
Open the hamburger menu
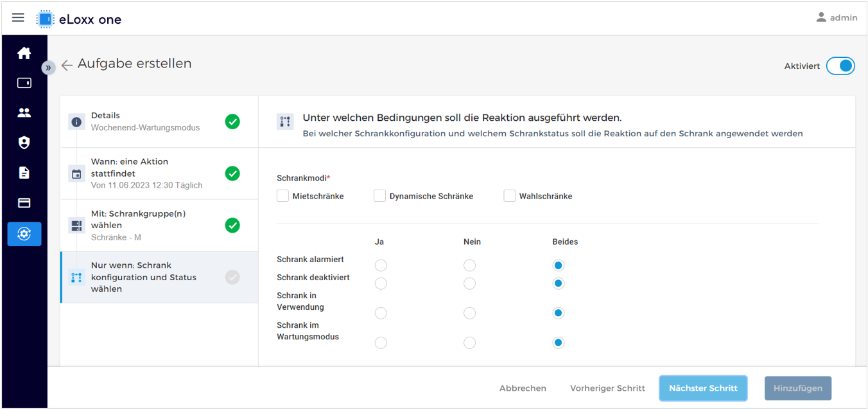[18, 18]
